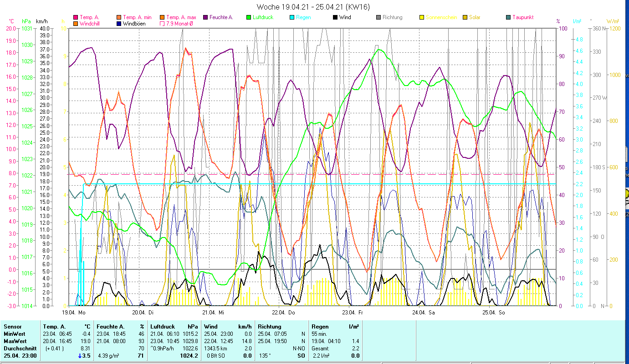This screenshot has height=364, width=629.
Task: Click the Durchschnitt row label
Action: 20,349
